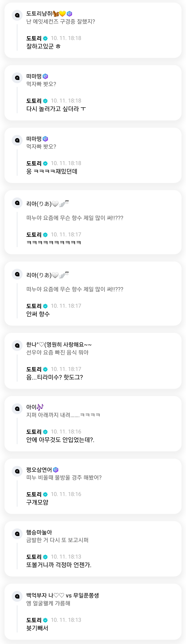Click the reply 음...티라미수? 핫도그?
186x644 pixels.
click(x=54, y=377)
